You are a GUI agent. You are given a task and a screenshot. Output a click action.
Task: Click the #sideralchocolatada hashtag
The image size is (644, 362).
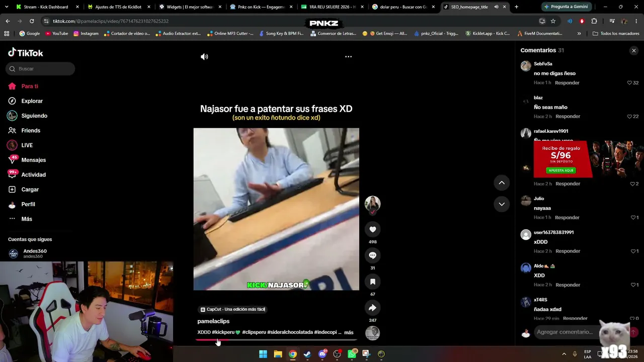click(x=290, y=332)
